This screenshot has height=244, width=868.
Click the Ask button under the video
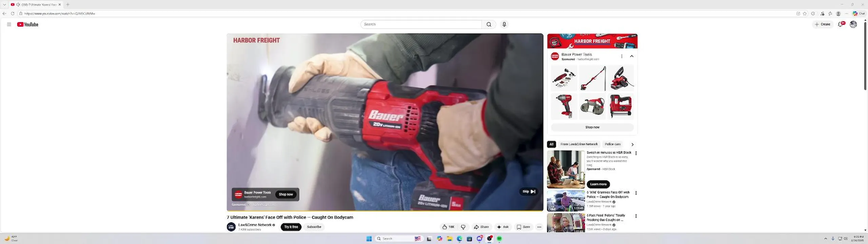[x=502, y=227]
